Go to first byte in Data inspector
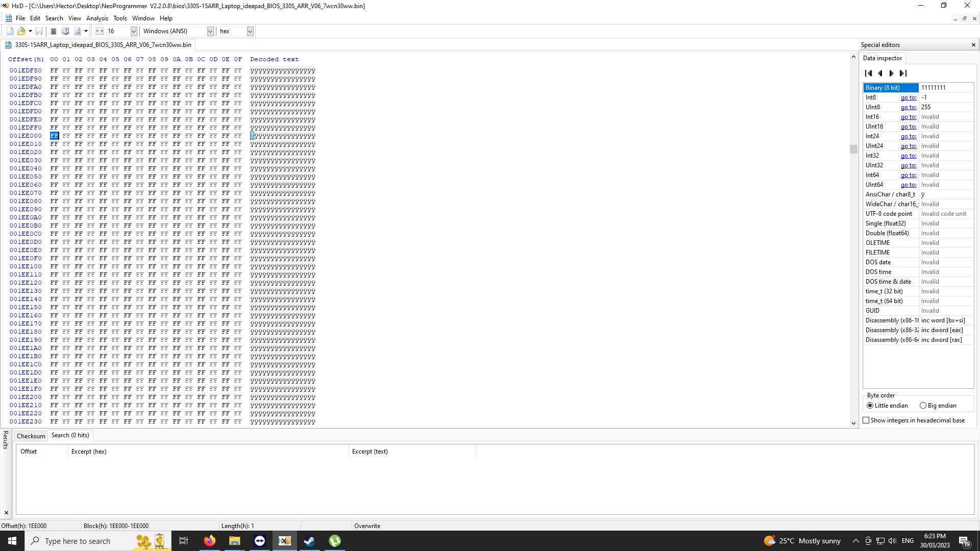The image size is (980, 551). click(x=869, y=73)
